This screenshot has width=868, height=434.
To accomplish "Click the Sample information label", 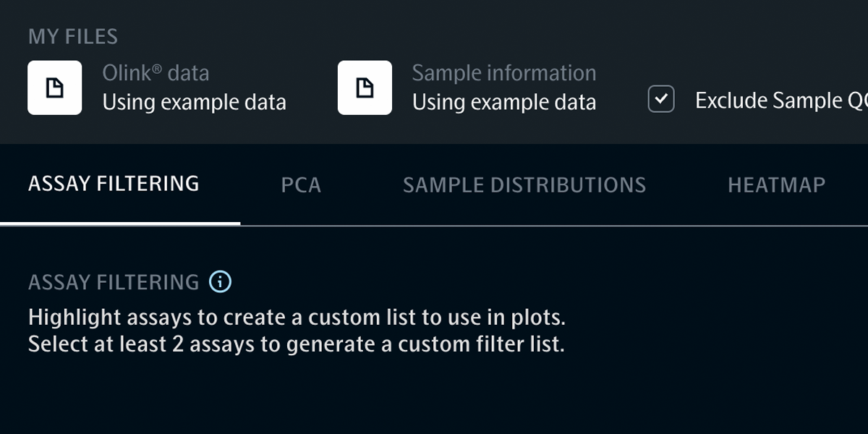I will pos(504,73).
